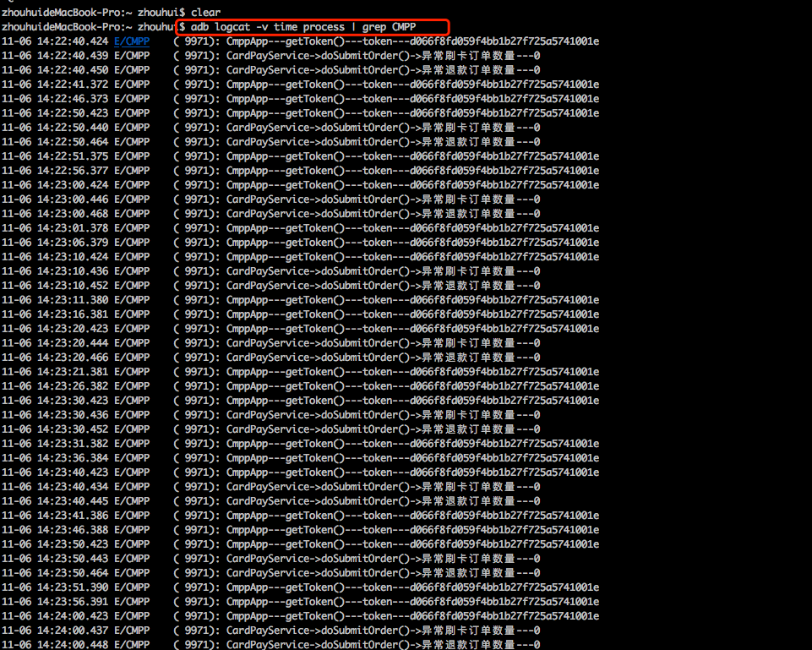Select timestamp 14:23:10.452
This screenshot has height=650, width=812.
pos(73,286)
